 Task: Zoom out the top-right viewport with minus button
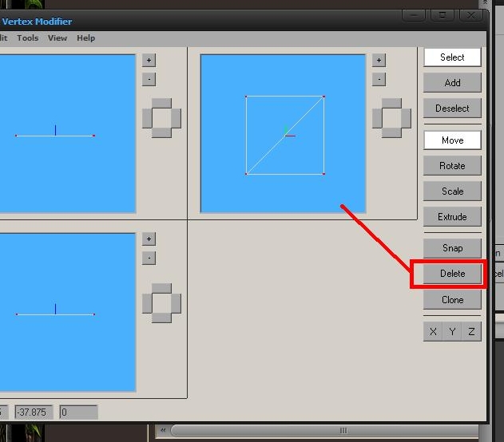point(379,79)
